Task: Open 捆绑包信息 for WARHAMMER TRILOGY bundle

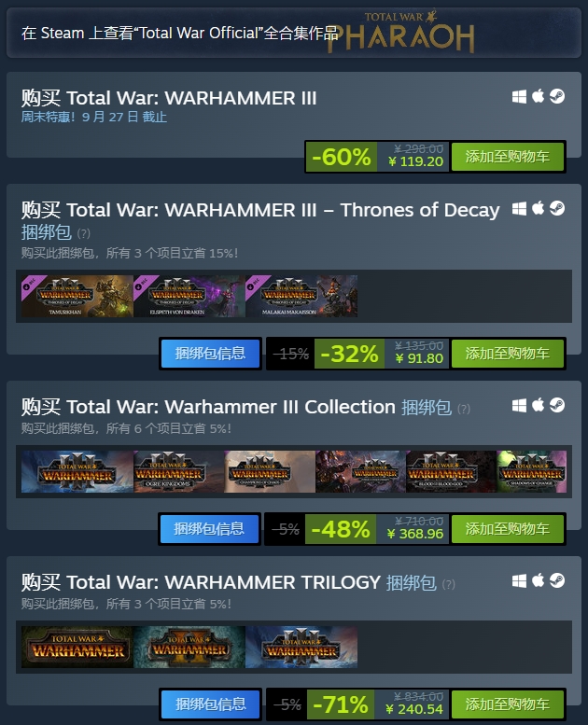Action: 211,704
